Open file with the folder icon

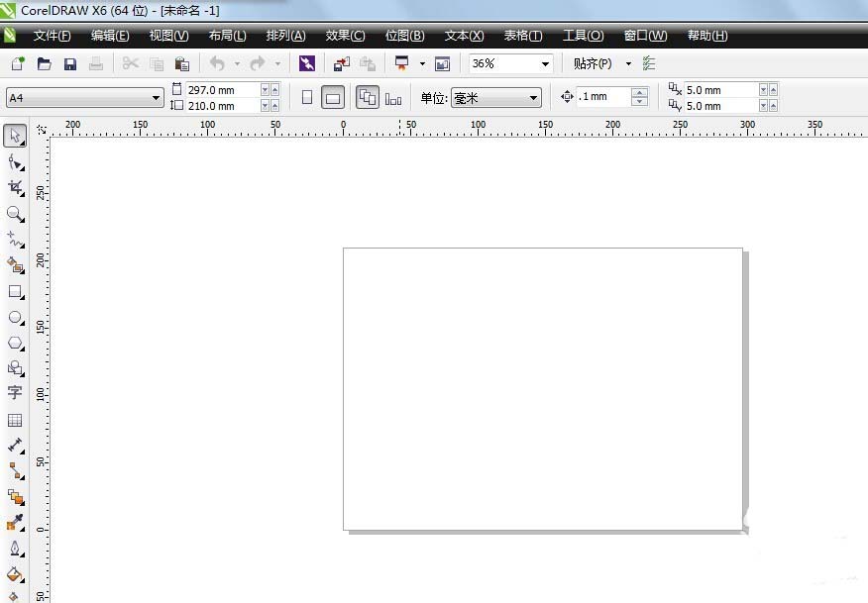click(x=45, y=63)
